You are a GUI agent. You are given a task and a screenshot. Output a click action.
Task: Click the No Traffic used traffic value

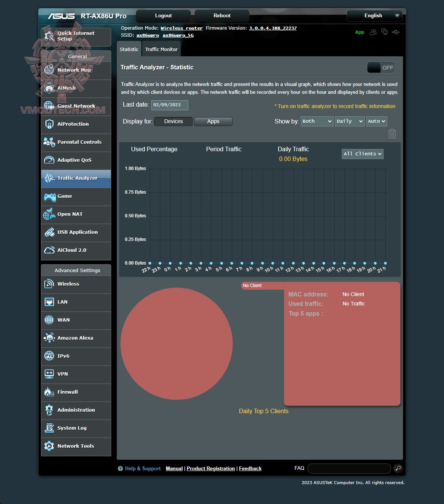[x=353, y=304]
